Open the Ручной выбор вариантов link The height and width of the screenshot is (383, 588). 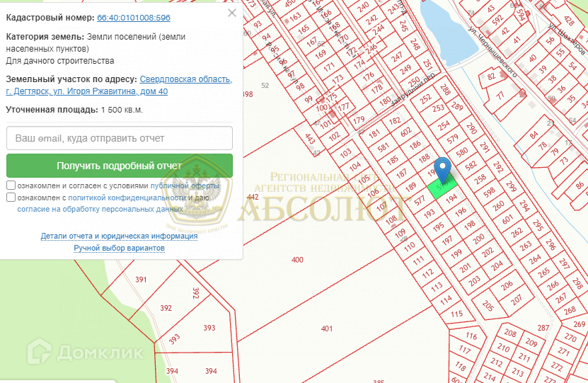pyautogui.click(x=119, y=248)
